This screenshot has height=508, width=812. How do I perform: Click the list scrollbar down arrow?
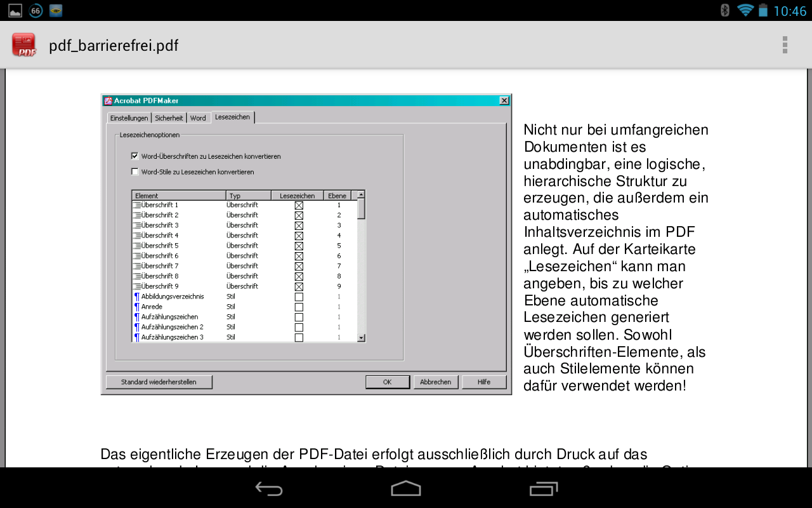point(361,338)
